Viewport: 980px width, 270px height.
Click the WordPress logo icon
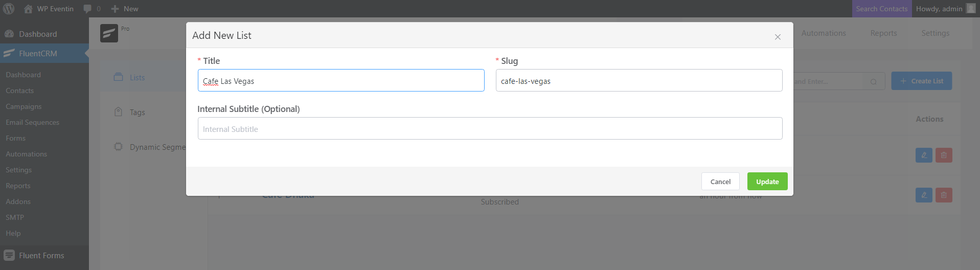[x=9, y=9]
